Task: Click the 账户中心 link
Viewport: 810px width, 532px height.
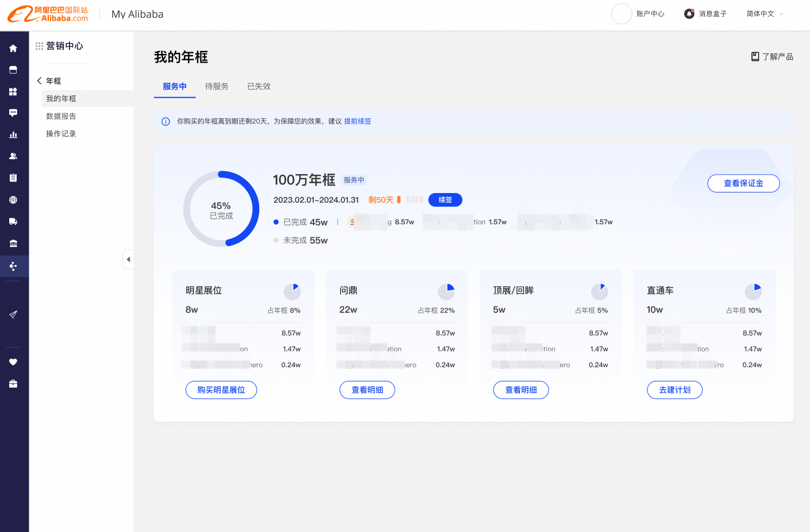Action: click(650, 14)
